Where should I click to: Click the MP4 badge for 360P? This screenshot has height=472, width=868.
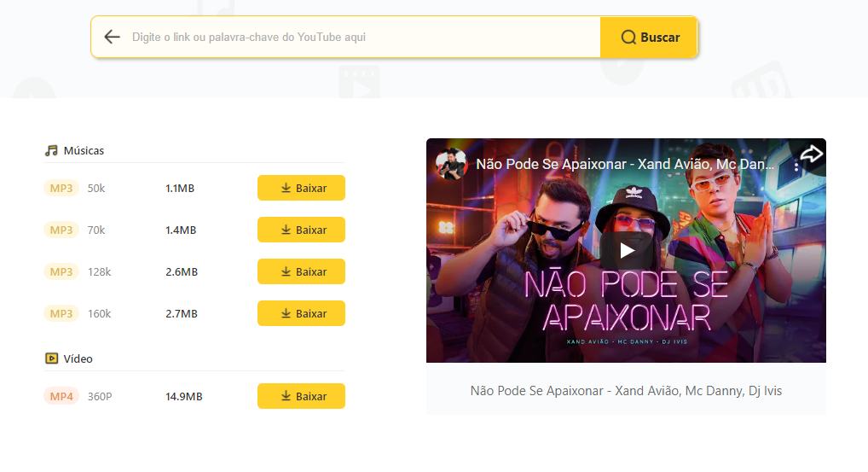pyautogui.click(x=61, y=397)
